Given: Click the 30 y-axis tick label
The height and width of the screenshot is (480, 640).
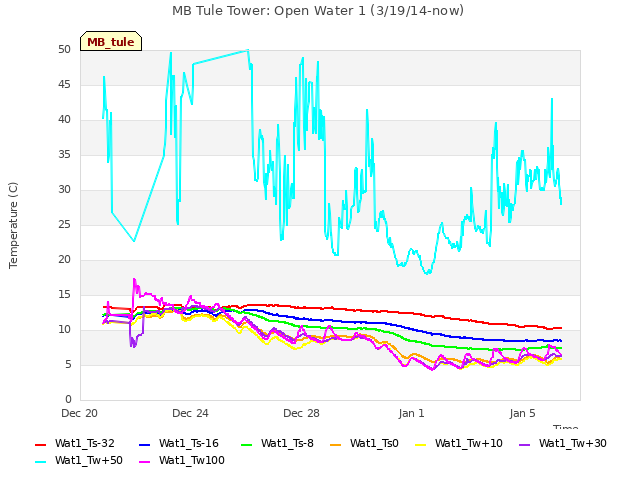Looking at the screenshot, I should [64, 190].
